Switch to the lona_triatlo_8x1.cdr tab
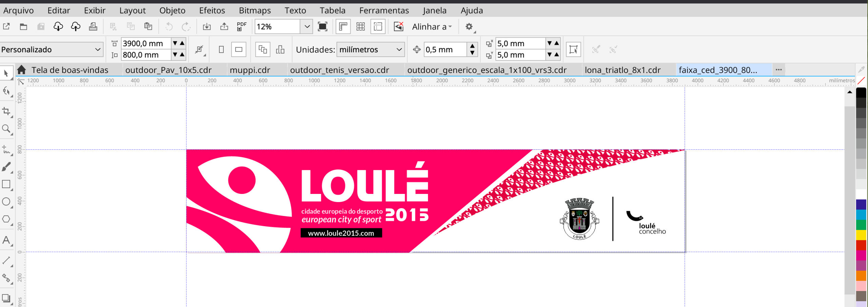The image size is (868, 307). pyautogui.click(x=622, y=70)
